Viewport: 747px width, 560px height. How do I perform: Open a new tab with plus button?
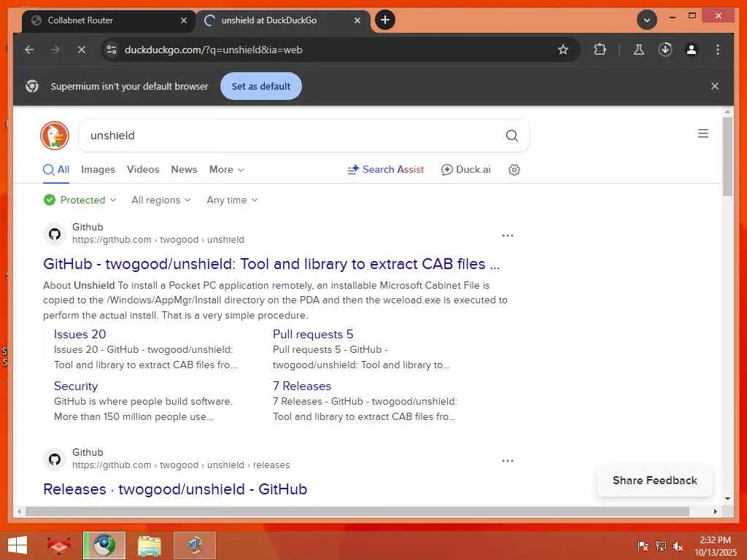[385, 20]
